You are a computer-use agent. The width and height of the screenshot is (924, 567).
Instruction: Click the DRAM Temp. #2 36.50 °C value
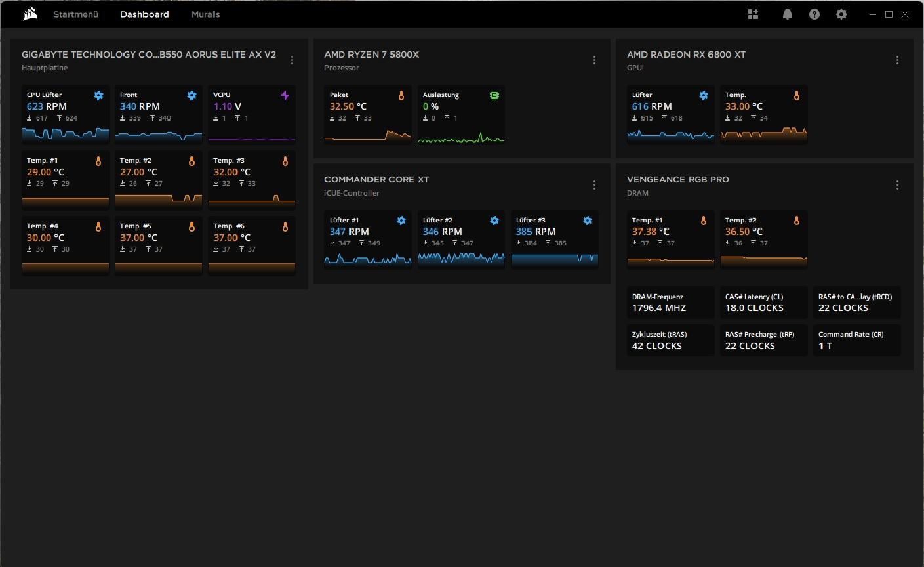(x=744, y=232)
